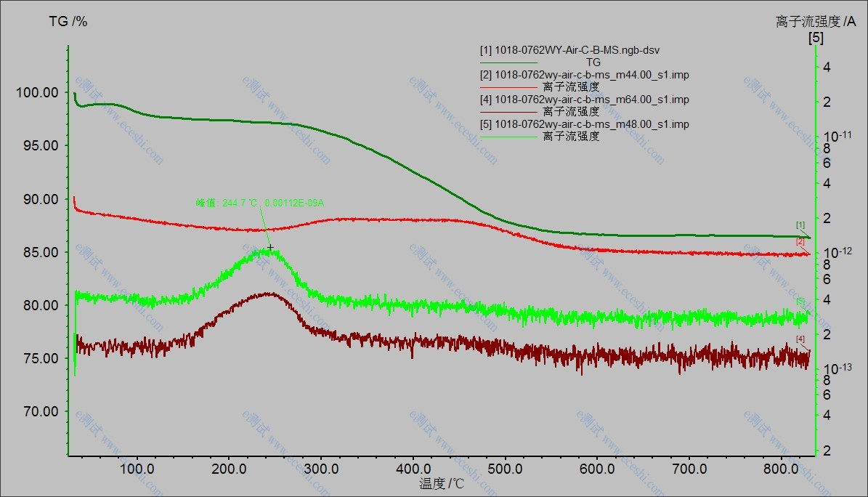Select the [1] tag at the TG curve end
This screenshot has height=497, width=868.
[800, 225]
